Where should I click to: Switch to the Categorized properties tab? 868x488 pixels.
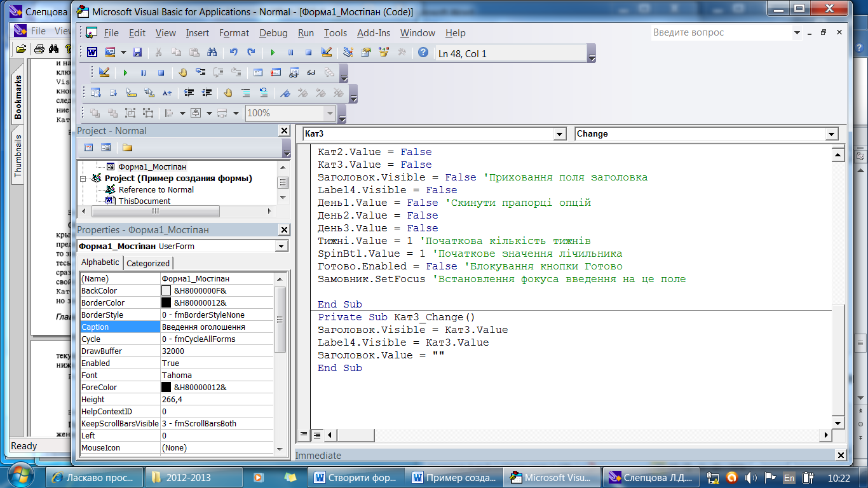tap(148, 263)
